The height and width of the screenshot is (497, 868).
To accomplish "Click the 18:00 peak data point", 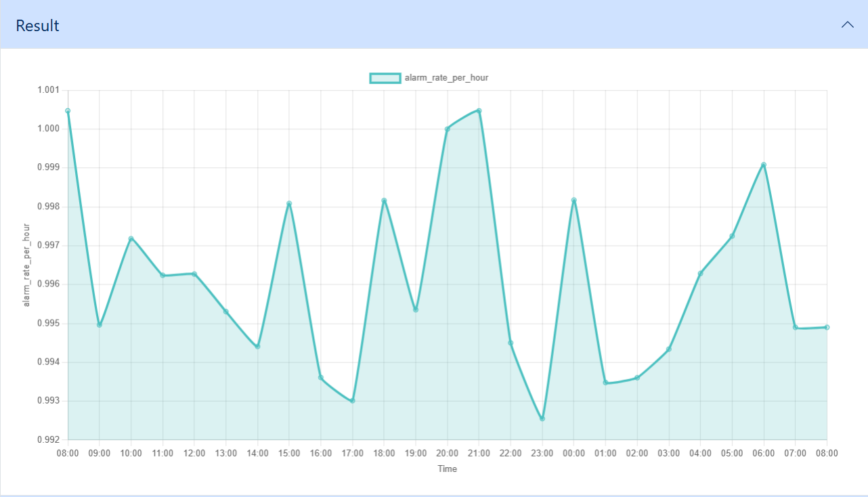I will pos(384,200).
